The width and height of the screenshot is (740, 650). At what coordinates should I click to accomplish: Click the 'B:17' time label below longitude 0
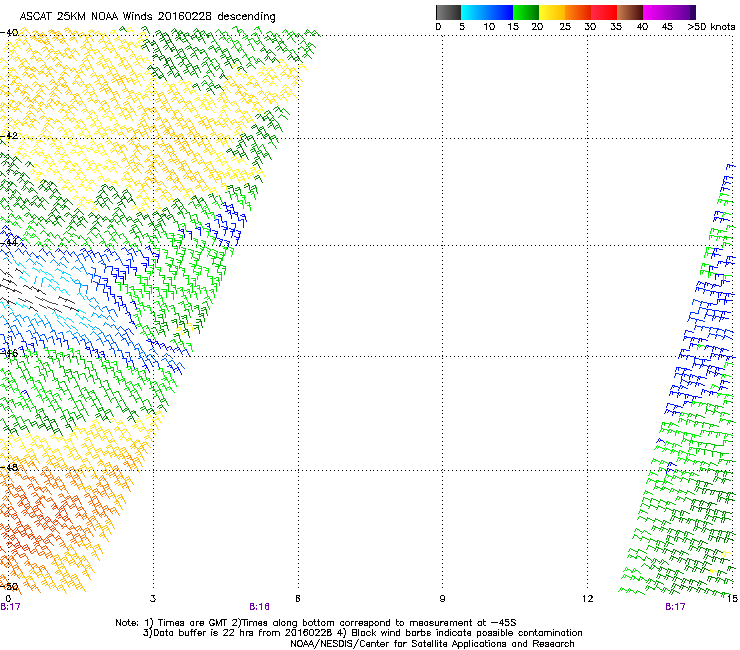click(x=10, y=607)
